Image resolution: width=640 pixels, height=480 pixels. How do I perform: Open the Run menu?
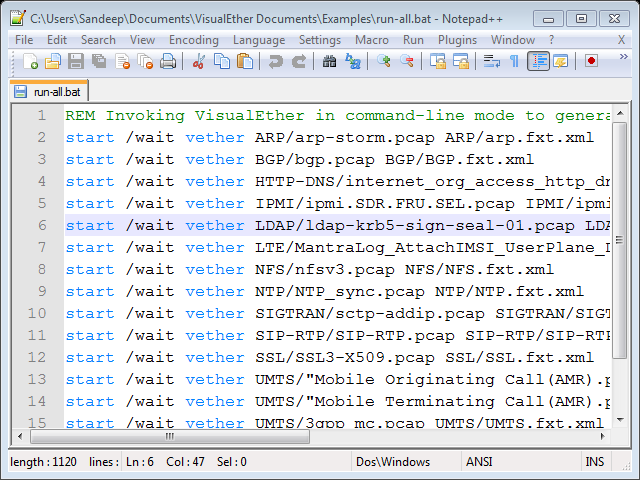(x=413, y=40)
